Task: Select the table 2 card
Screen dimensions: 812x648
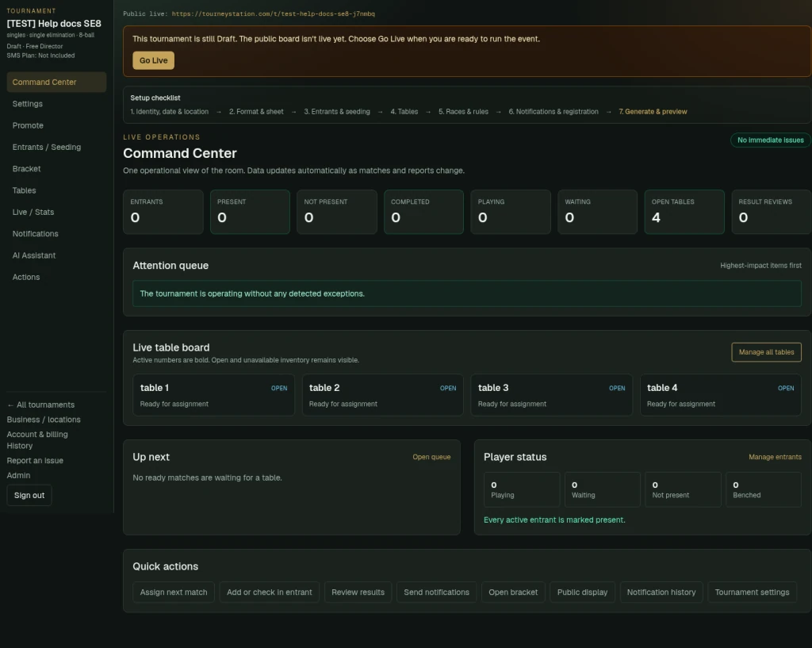Action: 383,395
